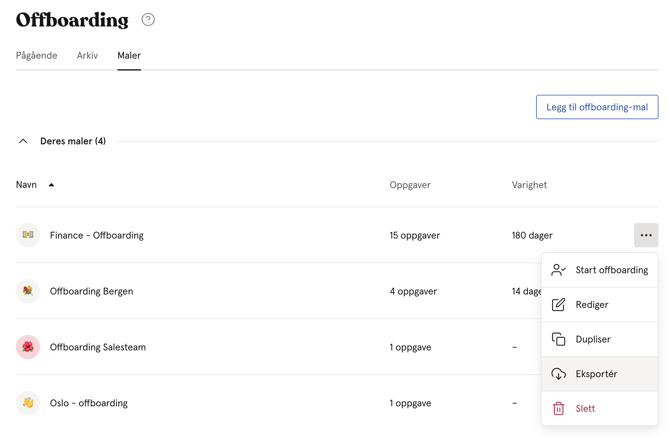This screenshot has width=670, height=437.
Task: Click the Start offboarding person icon
Action: (558, 270)
